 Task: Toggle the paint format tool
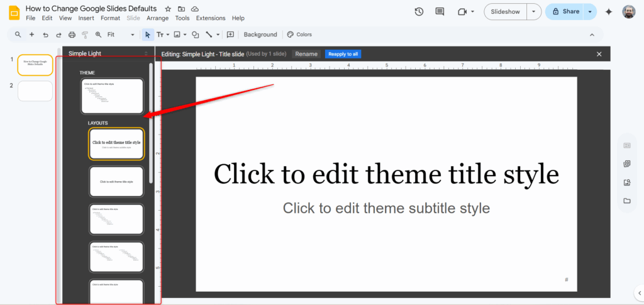pyautogui.click(x=85, y=35)
